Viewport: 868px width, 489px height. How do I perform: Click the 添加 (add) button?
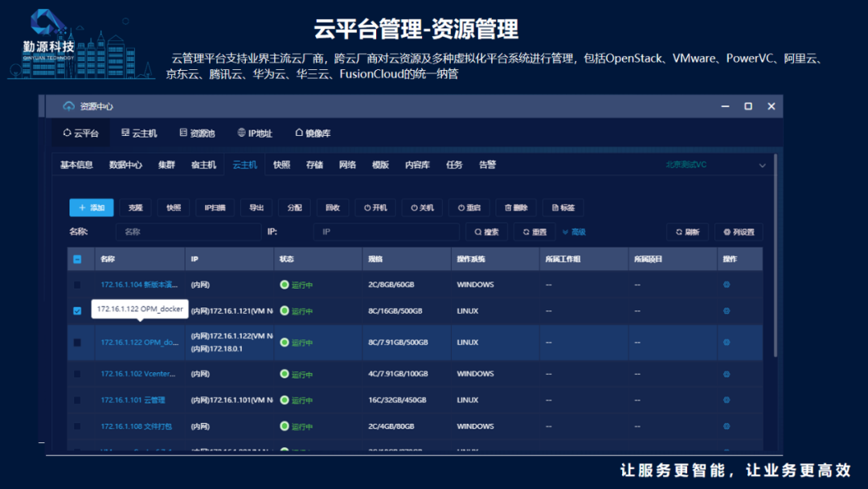click(x=91, y=208)
